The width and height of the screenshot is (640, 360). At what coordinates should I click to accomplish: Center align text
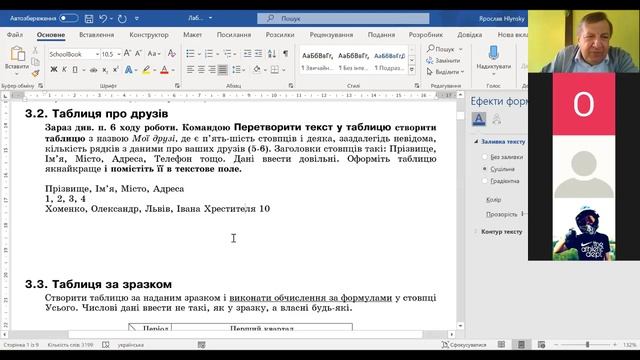tap(201, 70)
